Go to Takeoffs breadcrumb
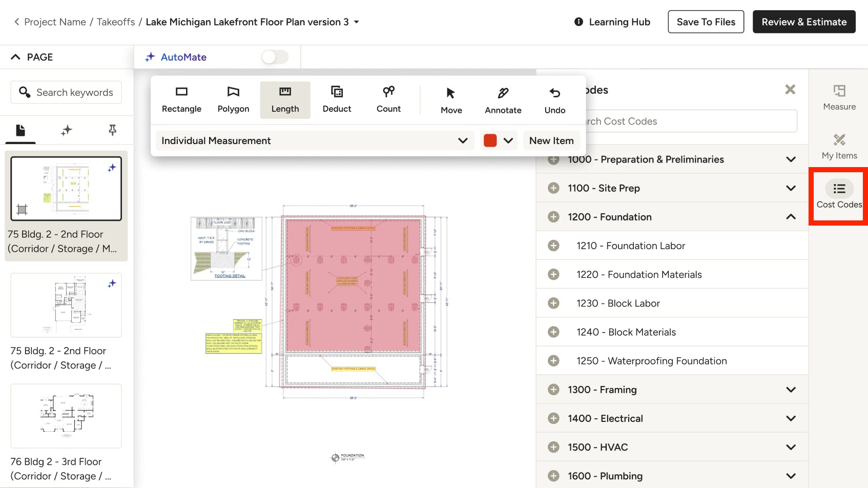This screenshot has height=488, width=868. pyautogui.click(x=116, y=22)
